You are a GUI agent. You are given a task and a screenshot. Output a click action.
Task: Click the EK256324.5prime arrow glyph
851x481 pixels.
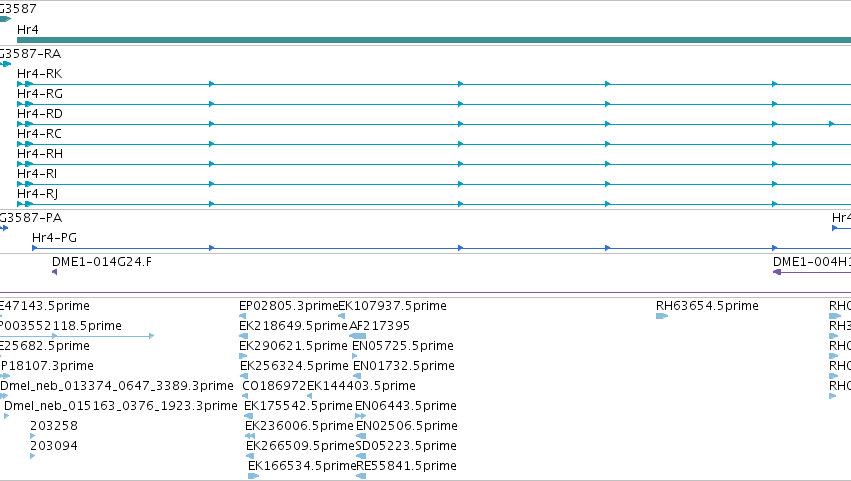pos(244,376)
